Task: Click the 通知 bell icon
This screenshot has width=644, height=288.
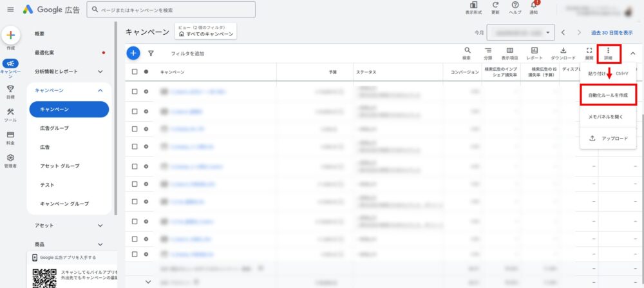Action: click(x=533, y=8)
